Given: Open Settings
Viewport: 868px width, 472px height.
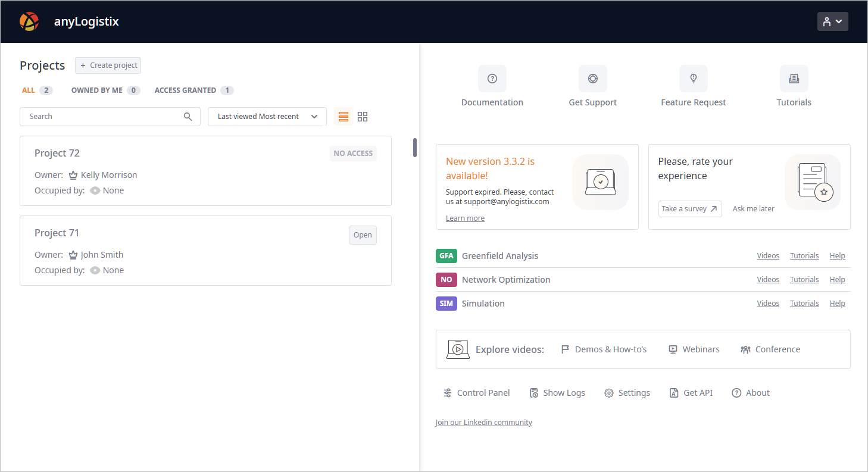Looking at the screenshot, I should click(x=627, y=393).
